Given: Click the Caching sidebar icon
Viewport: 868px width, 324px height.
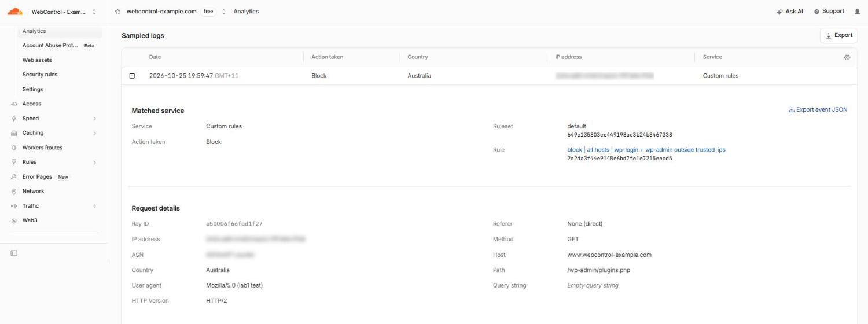Looking at the screenshot, I should pyautogui.click(x=14, y=133).
